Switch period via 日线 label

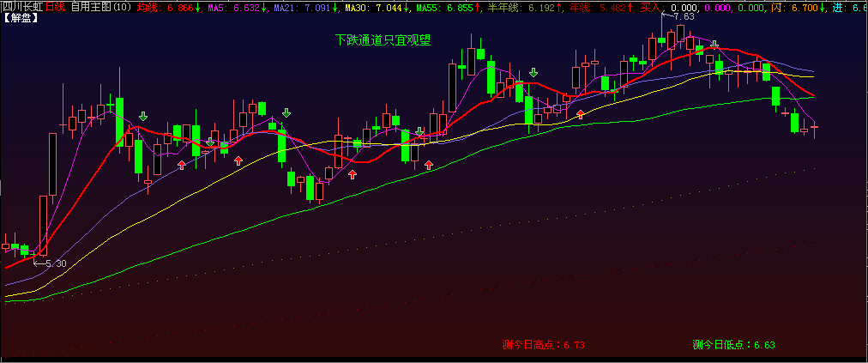pyautogui.click(x=55, y=7)
